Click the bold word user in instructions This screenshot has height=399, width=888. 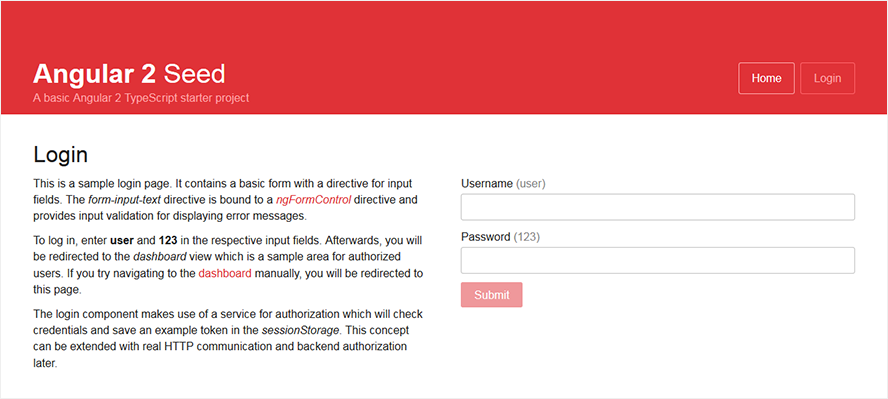122,241
